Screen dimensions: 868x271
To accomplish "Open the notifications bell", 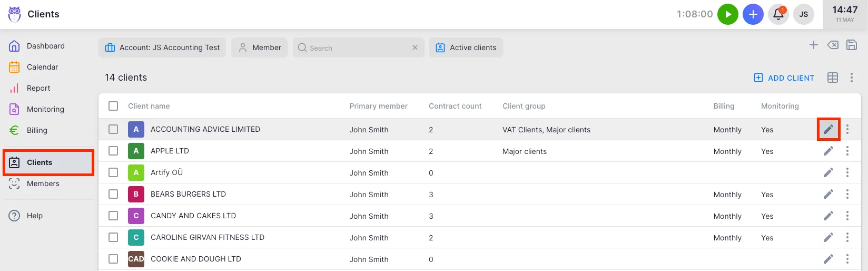I will tap(778, 14).
